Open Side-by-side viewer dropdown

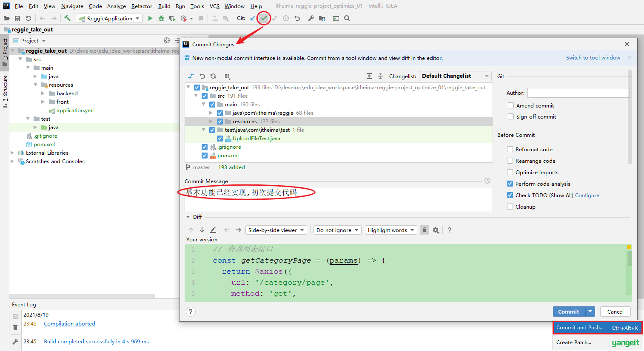point(276,230)
